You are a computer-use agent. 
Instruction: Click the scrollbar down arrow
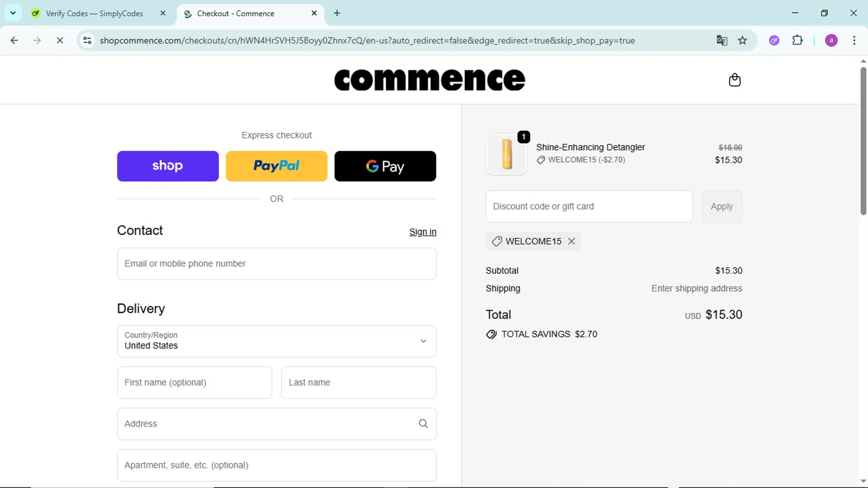click(863, 481)
